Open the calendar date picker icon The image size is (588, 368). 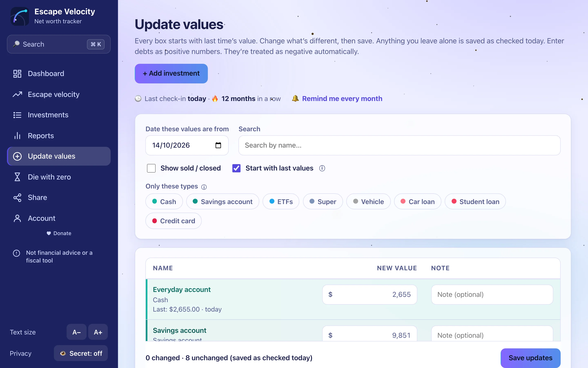point(218,145)
